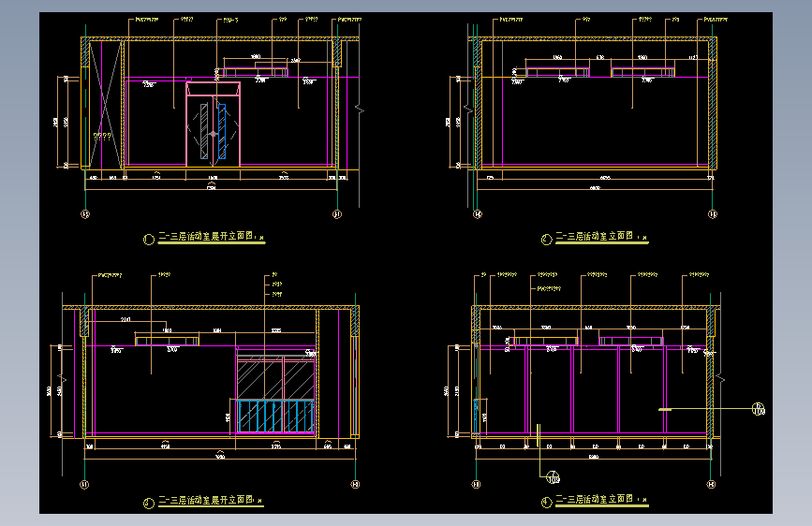Viewport: 812px width, 526px height.
Task: Select left grid axis bubble under upper-right elevation
Action: pos(478,213)
